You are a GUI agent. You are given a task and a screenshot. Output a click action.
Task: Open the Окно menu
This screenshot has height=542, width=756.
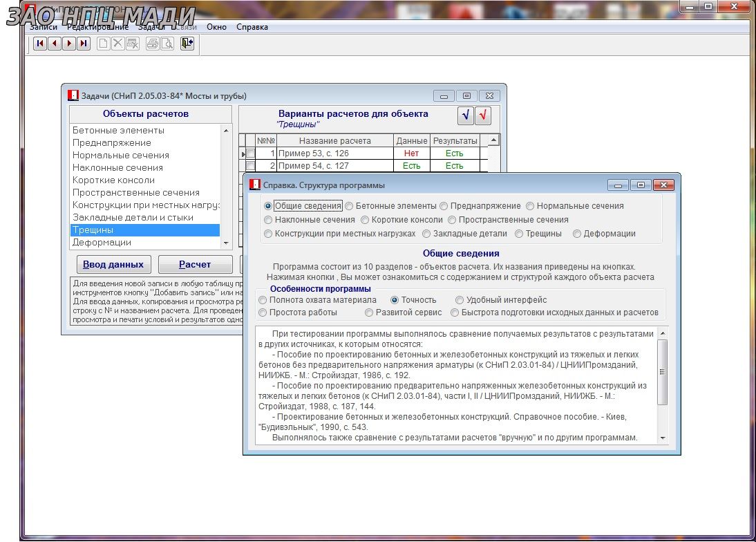(x=216, y=27)
